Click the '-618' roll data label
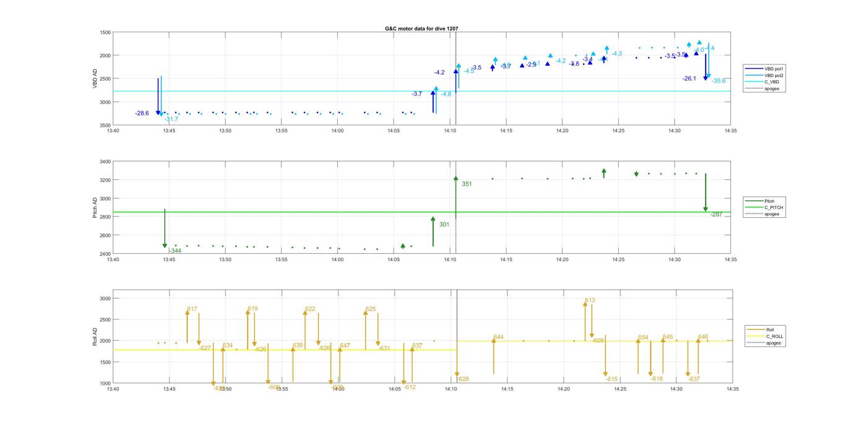This screenshot has height=430, width=868. (657, 378)
